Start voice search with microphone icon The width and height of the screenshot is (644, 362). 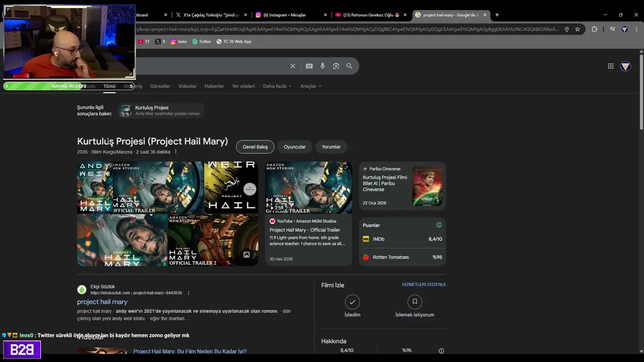(x=323, y=66)
